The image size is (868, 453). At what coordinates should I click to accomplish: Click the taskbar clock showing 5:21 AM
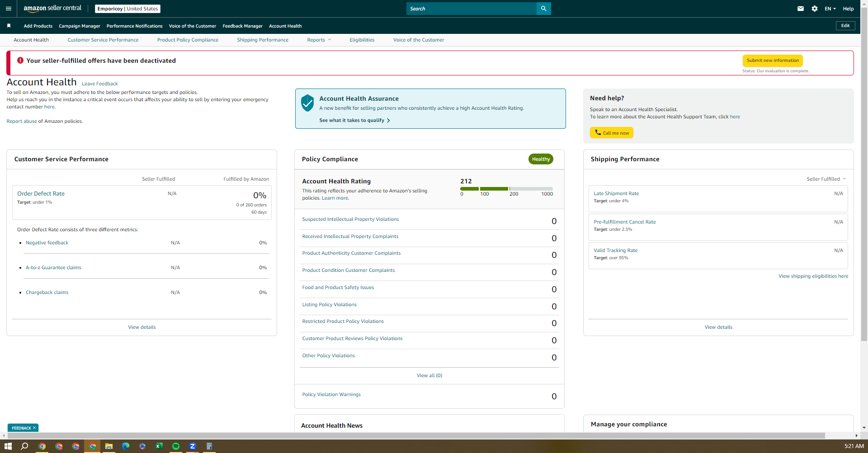click(x=854, y=446)
